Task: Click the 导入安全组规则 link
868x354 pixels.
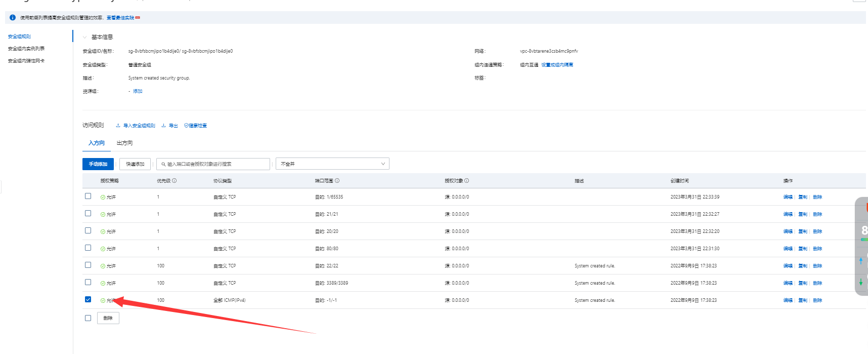Action: [x=139, y=126]
